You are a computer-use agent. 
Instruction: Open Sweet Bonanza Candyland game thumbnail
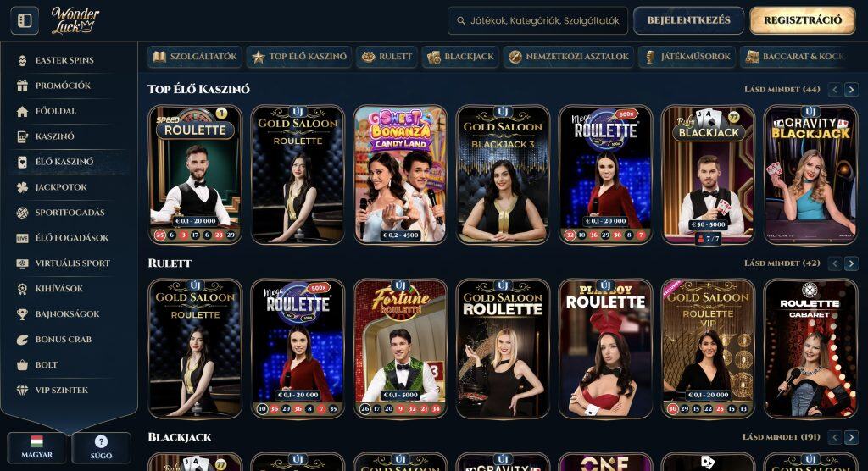[x=400, y=175]
